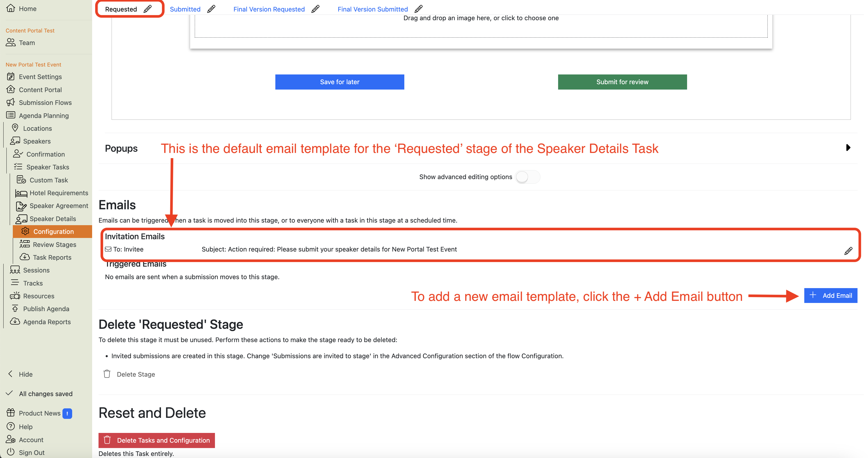Screen dimensions: 868x458
Task: Open the Requested stage tab
Action: click(x=121, y=9)
